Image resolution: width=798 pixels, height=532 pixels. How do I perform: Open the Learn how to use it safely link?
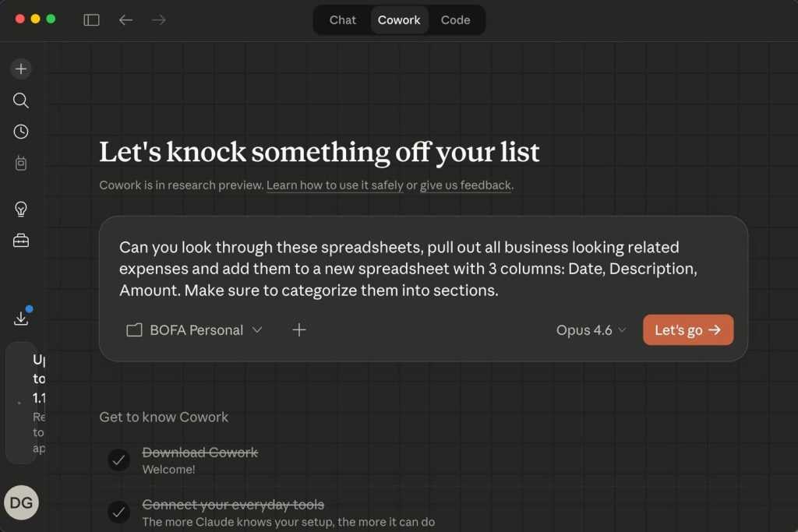335,185
